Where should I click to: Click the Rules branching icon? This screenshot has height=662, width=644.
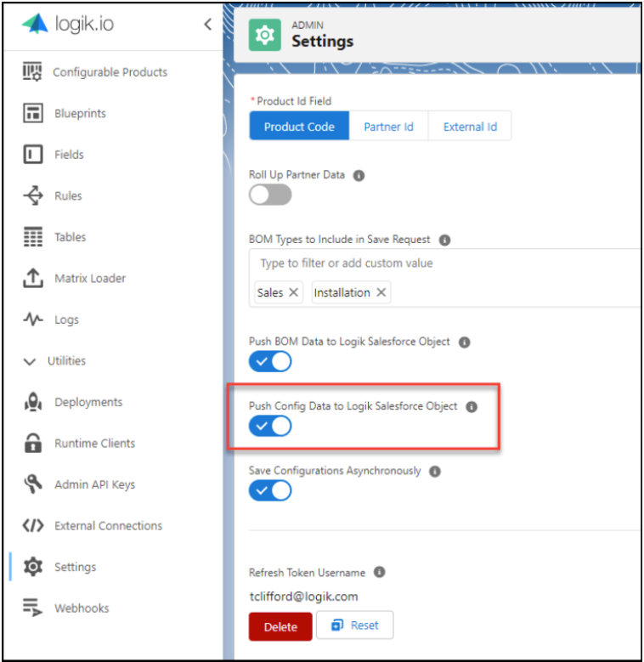[33, 195]
